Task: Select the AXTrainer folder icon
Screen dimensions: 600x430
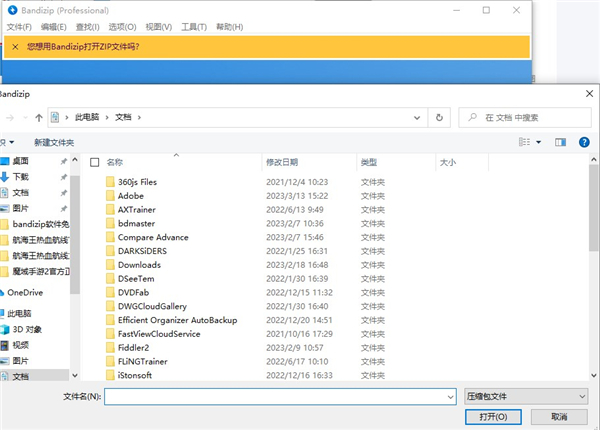Action: (110, 209)
